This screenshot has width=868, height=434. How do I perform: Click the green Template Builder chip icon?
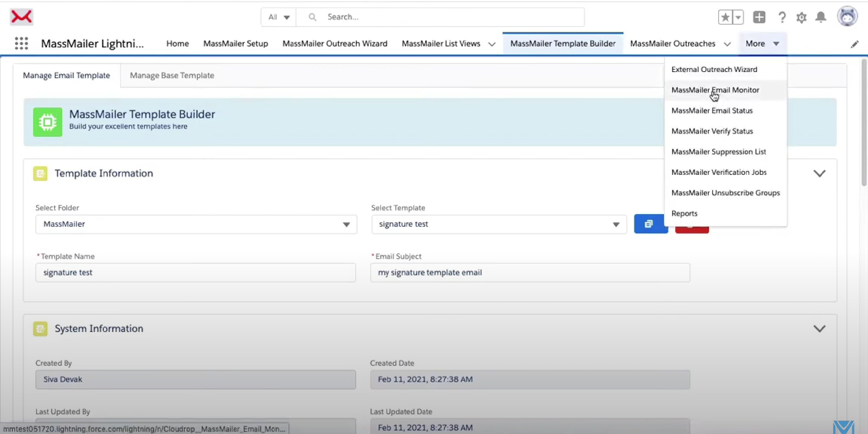click(48, 122)
